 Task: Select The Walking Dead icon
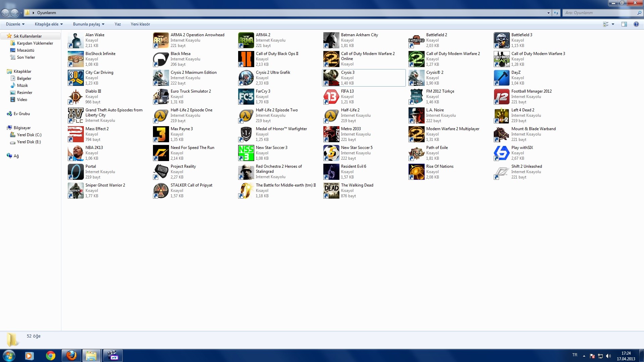tap(331, 191)
